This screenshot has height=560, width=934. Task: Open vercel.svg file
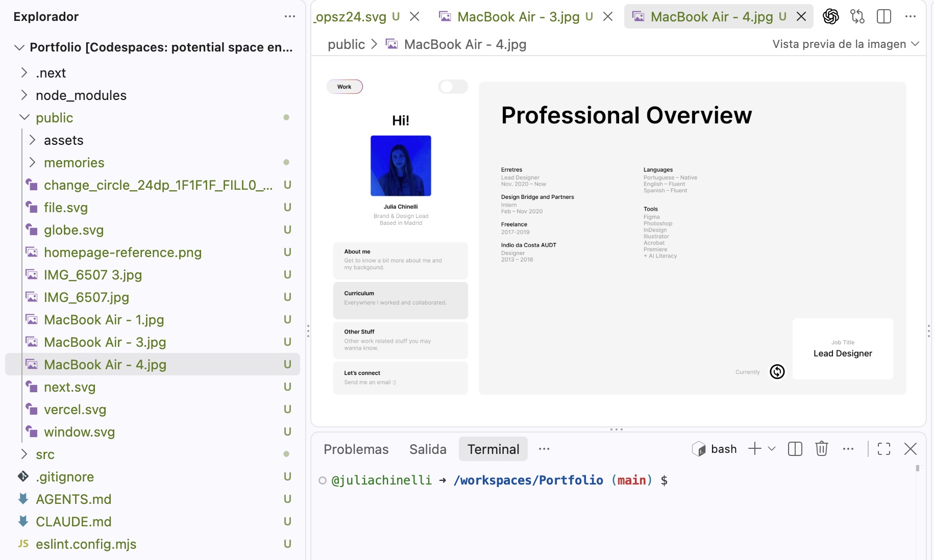(x=153, y=410)
